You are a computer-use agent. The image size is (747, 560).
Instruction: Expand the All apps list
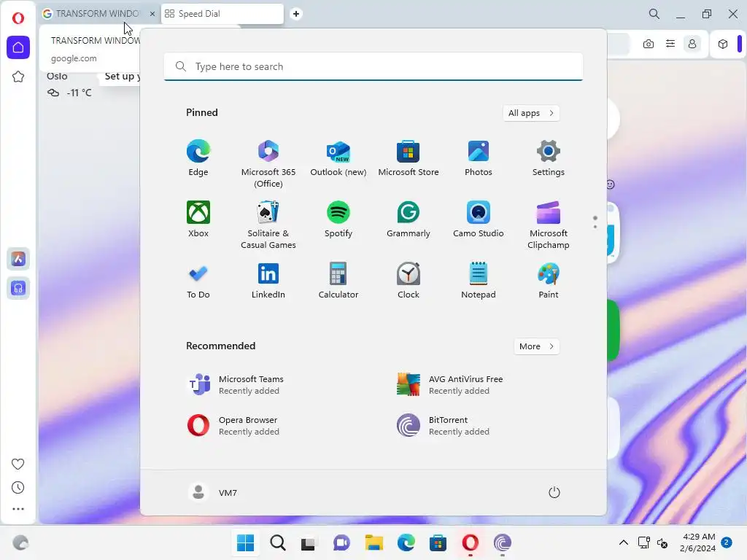point(531,113)
